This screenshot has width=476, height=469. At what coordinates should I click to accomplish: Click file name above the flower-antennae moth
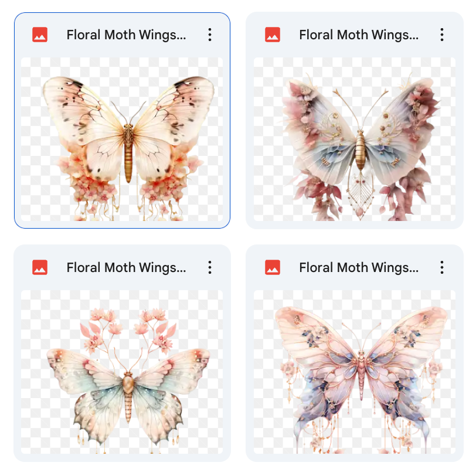126,268
